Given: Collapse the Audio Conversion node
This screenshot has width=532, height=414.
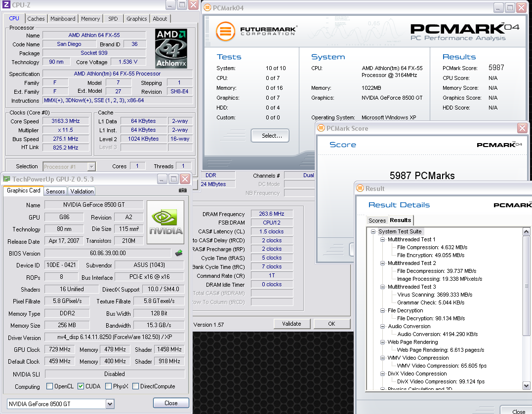Looking at the screenshot, I should (x=383, y=326).
